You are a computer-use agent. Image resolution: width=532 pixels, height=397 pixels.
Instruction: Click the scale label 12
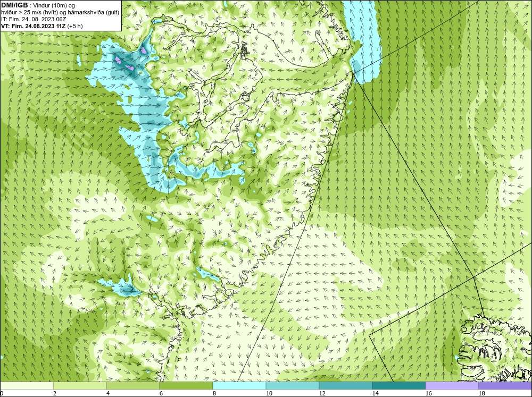322,393
